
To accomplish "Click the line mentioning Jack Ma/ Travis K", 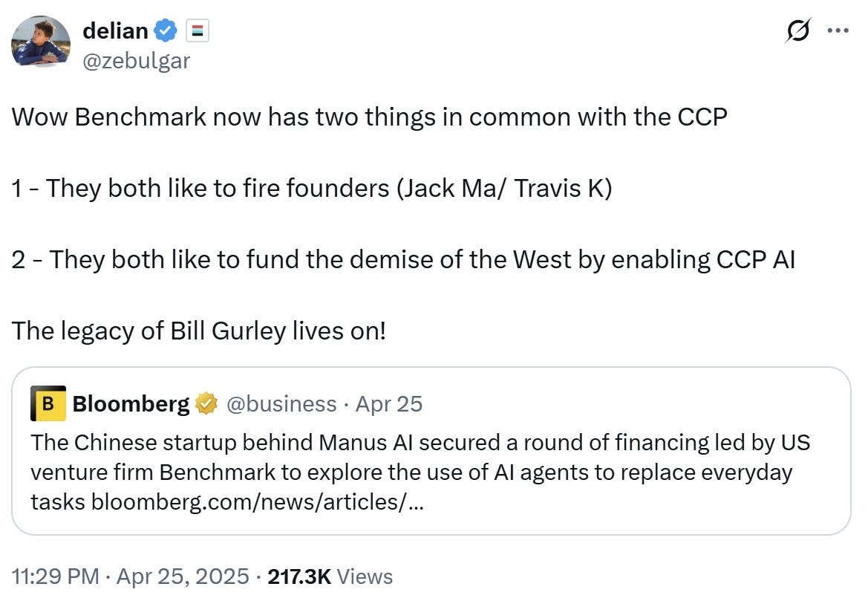I will tap(312, 188).
